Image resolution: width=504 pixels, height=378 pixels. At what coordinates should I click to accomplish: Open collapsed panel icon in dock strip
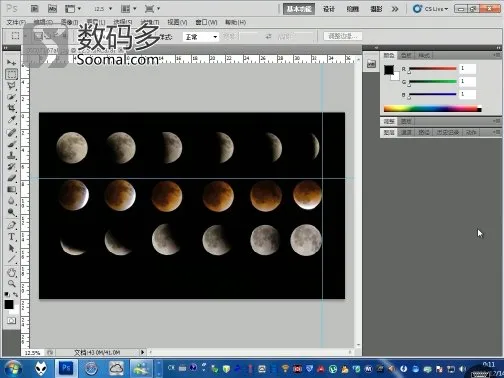(371, 64)
